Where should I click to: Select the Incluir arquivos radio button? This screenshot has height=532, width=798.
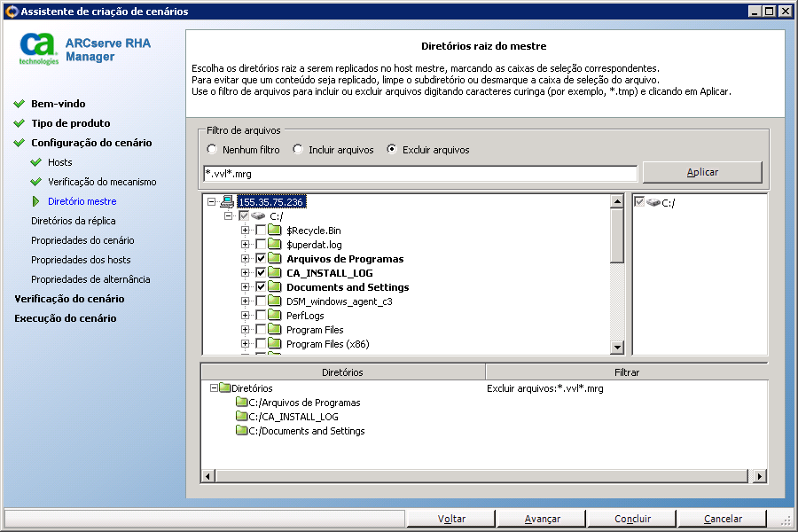[x=298, y=149]
